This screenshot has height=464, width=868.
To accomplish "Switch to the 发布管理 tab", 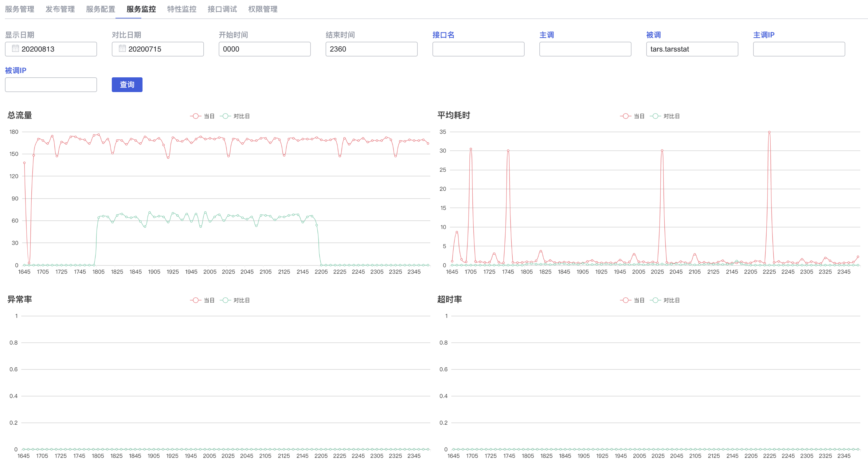I will 60,9.
